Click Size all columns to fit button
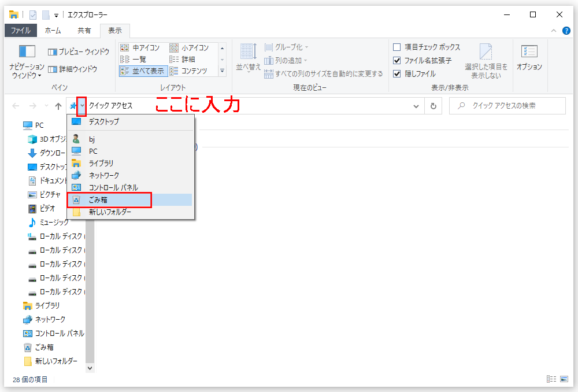Screen dimensions: 578x392 (323, 74)
